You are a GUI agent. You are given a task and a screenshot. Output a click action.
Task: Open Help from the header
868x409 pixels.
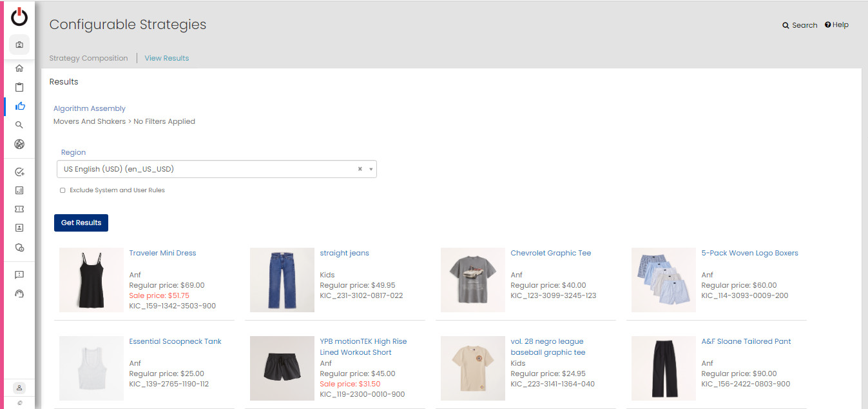coord(836,25)
